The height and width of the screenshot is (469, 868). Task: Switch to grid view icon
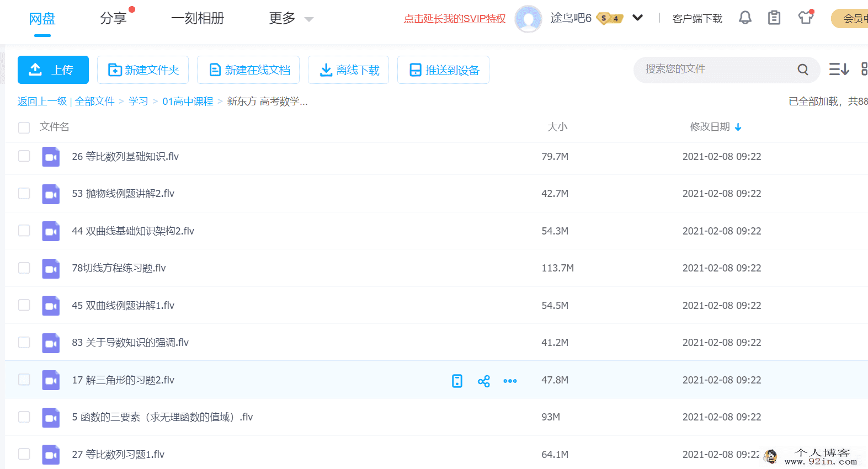(864, 69)
